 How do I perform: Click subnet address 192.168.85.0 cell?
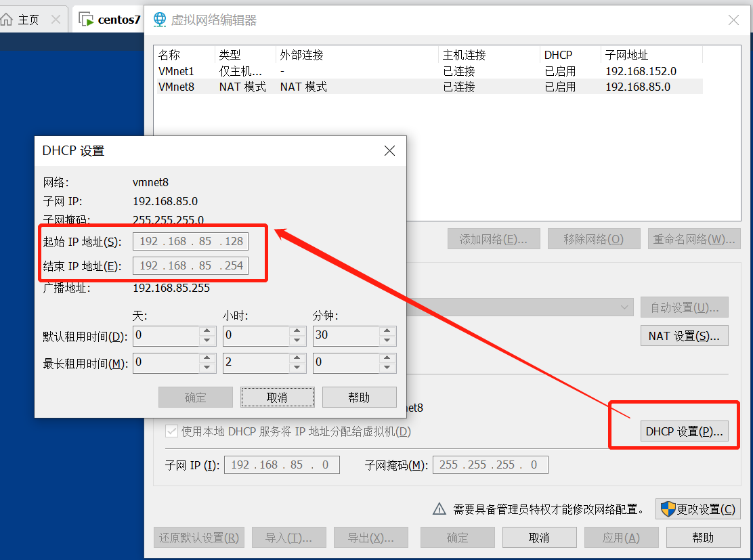pos(638,87)
